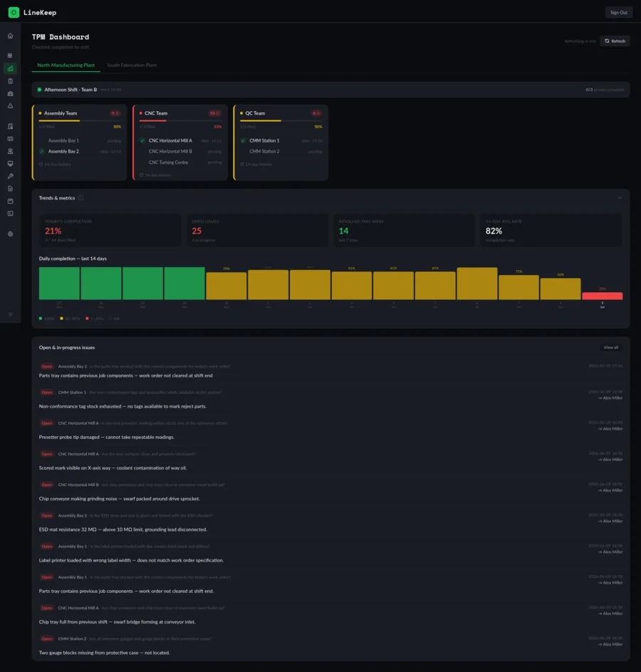
Task: Click the red 21% bar in chart
Action: 602,296
